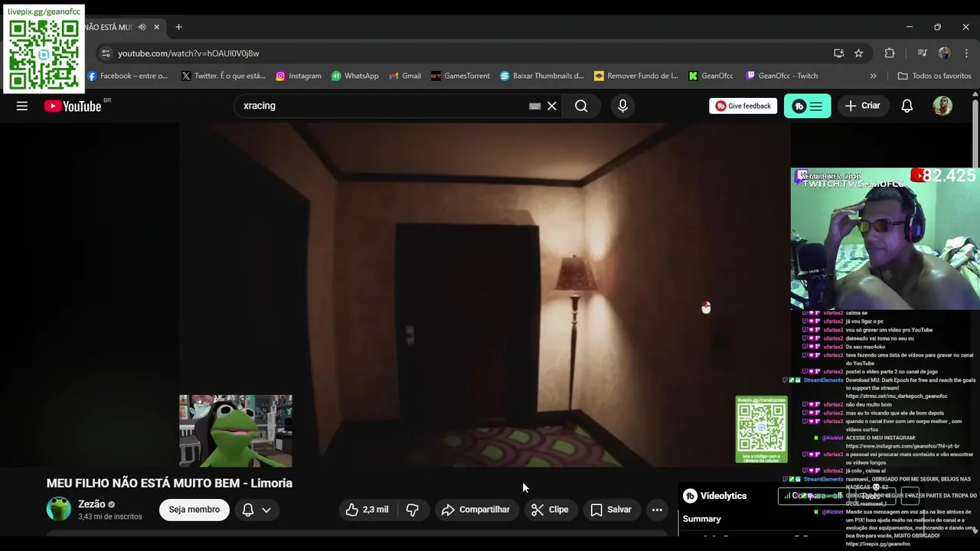Close the current YouTube tab
The image size is (980, 551).
[x=157, y=27]
